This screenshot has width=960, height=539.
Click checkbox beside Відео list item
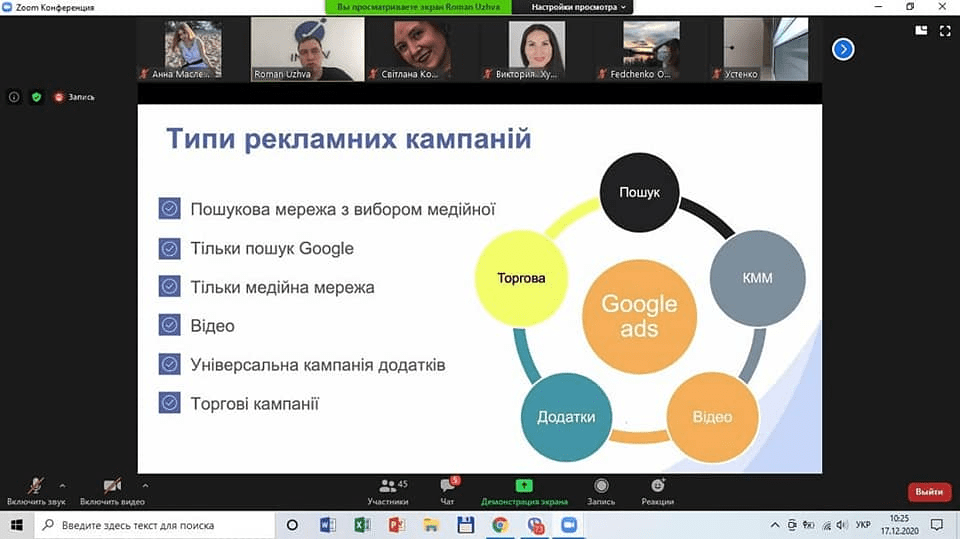(170, 325)
